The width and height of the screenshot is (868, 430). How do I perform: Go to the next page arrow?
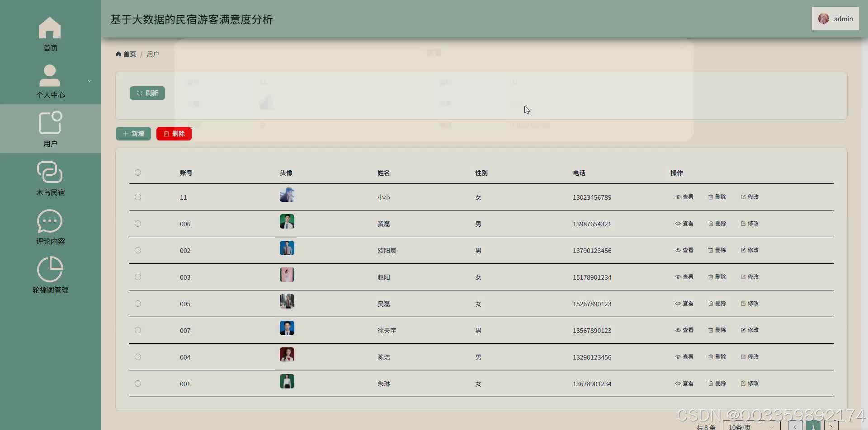831,426
